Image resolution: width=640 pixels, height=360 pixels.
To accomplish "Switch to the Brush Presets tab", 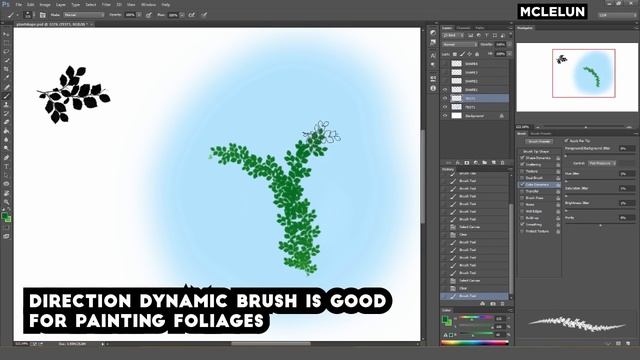I will click(540, 133).
